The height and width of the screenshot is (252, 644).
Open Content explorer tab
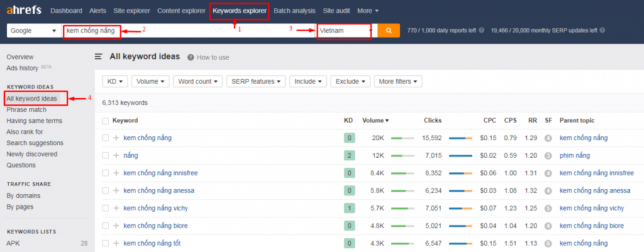click(181, 11)
